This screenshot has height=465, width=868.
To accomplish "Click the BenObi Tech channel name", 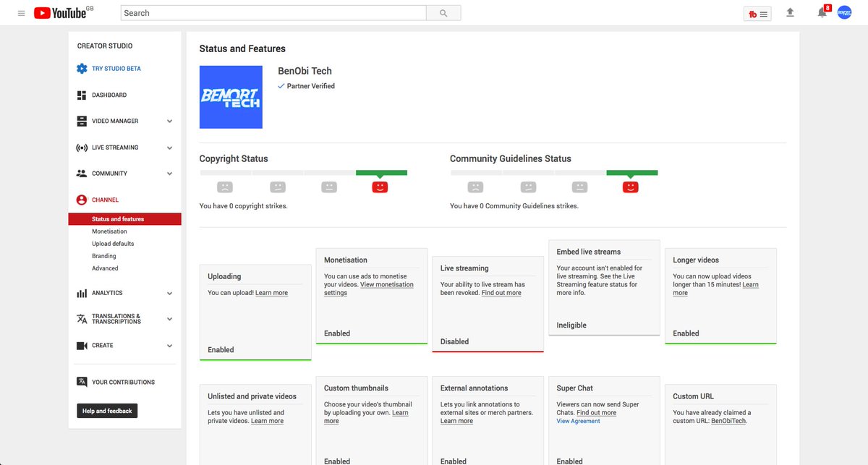I will pyautogui.click(x=305, y=71).
